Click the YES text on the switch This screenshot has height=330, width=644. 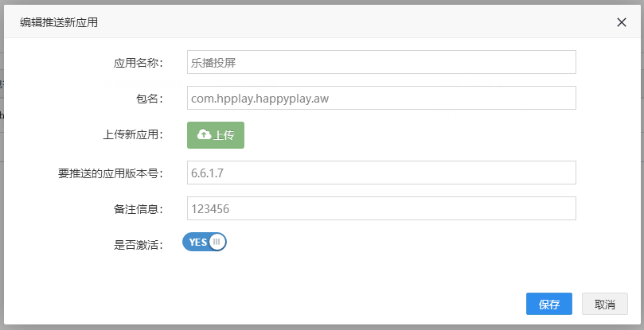tap(197, 243)
